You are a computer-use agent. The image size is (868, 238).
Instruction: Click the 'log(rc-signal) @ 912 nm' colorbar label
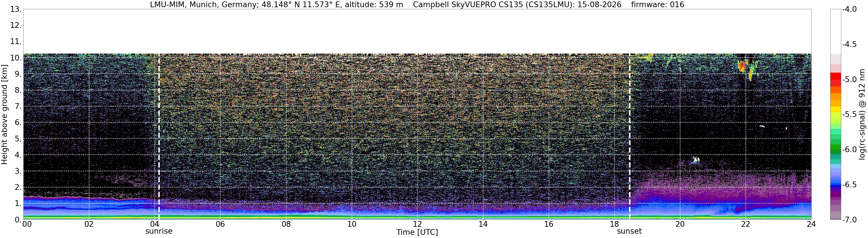click(862, 114)
